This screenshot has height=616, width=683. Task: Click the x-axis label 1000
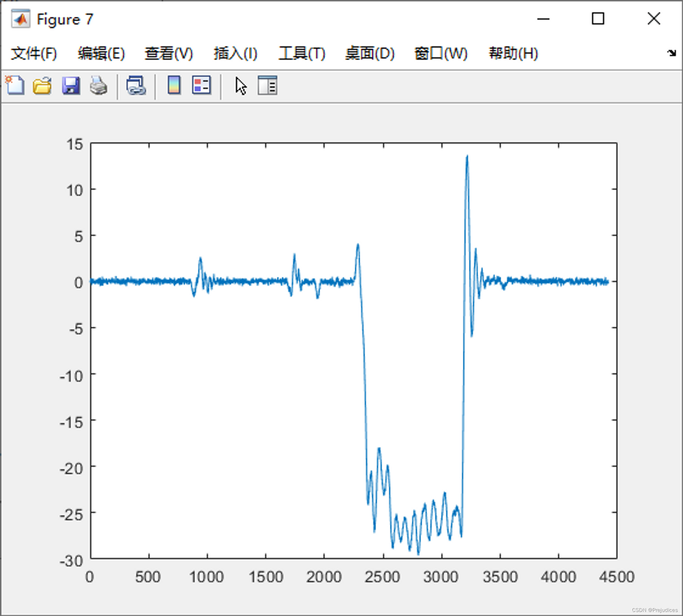click(207, 577)
